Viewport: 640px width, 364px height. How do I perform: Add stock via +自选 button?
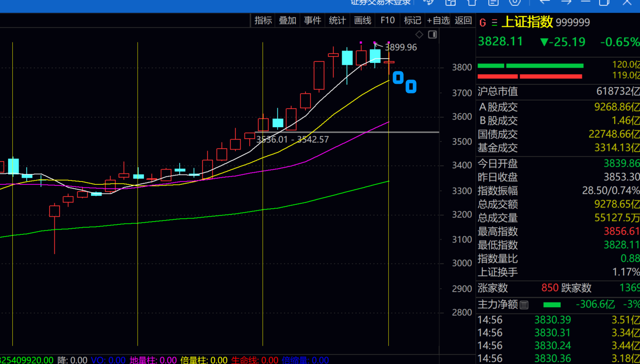438,20
